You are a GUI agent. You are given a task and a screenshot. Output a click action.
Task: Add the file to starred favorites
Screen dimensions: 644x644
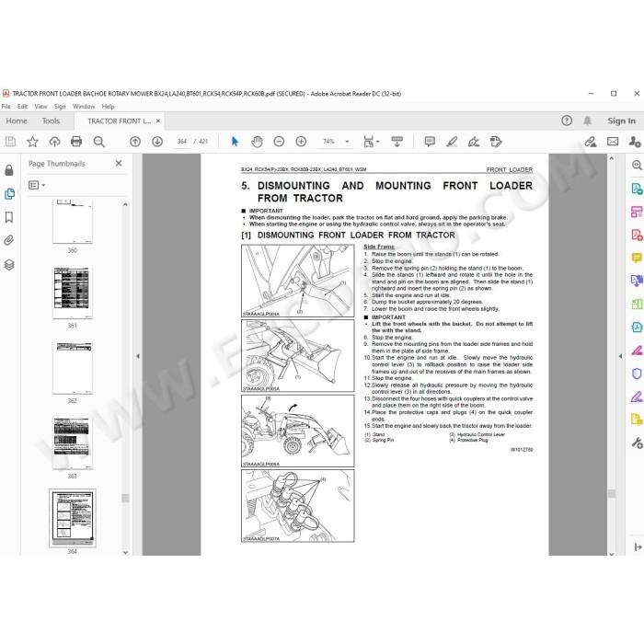(32, 142)
